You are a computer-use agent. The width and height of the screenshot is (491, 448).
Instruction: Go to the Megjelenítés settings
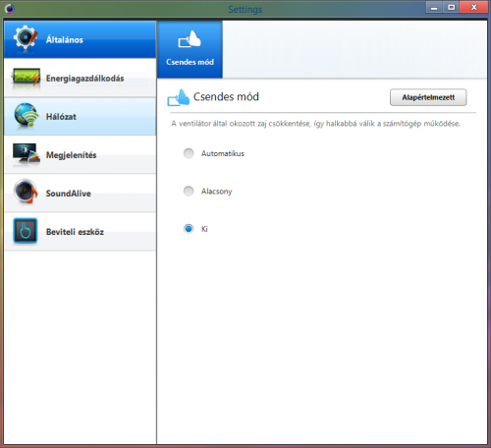click(81, 154)
